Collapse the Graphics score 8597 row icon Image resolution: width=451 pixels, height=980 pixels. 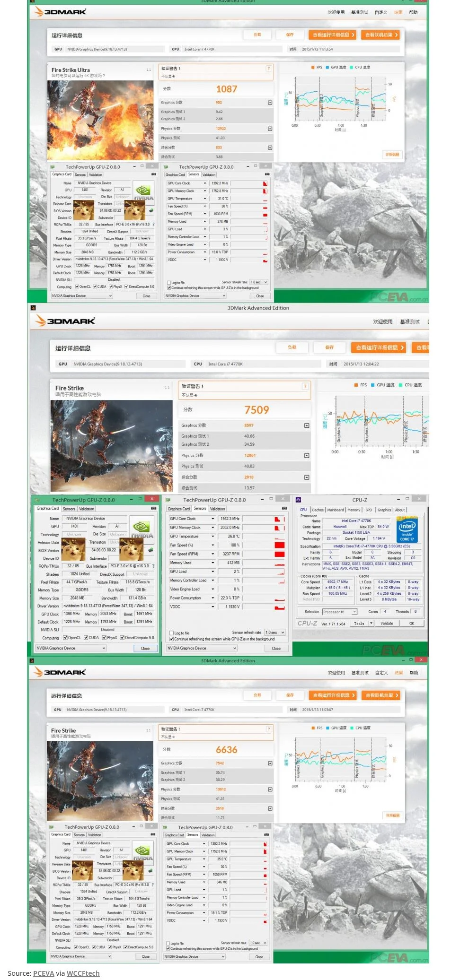(307, 425)
